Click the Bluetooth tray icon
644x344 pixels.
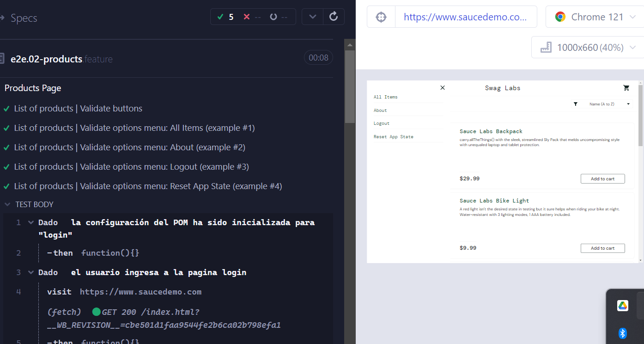click(x=623, y=333)
